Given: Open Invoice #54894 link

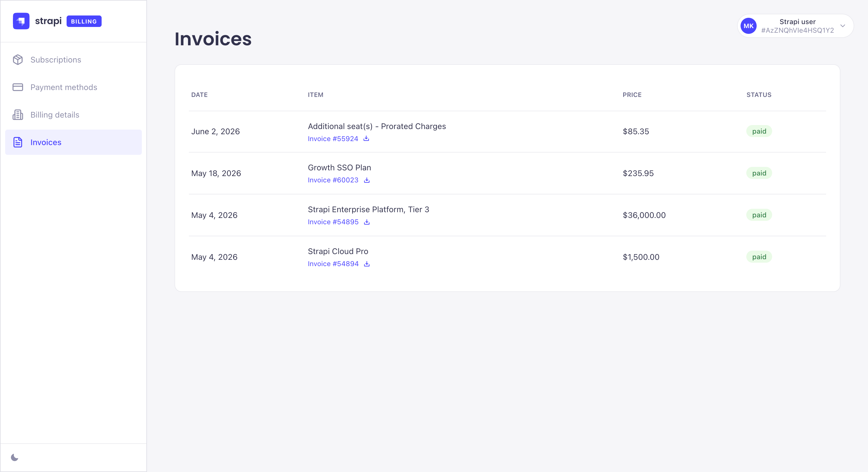Looking at the screenshot, I should click(333, 264).
